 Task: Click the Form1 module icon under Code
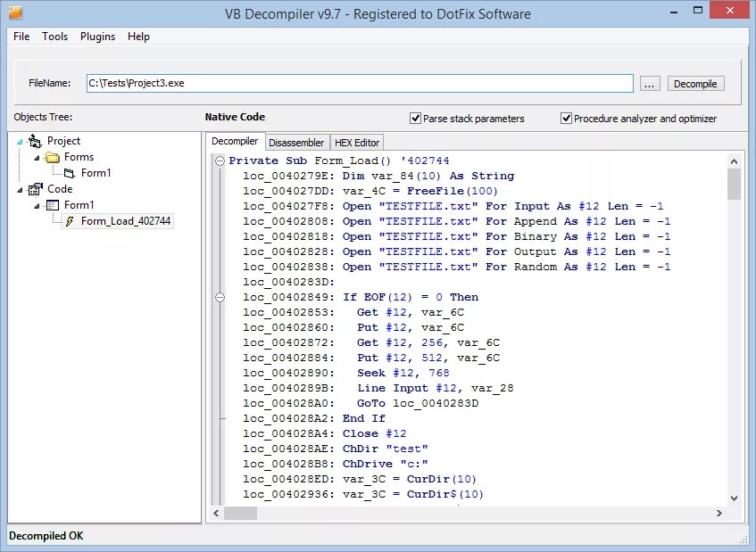[x=52, y=205]
